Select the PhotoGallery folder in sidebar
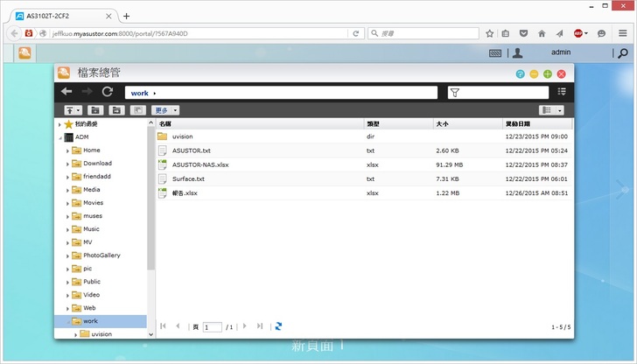 (x=101, y=255)
